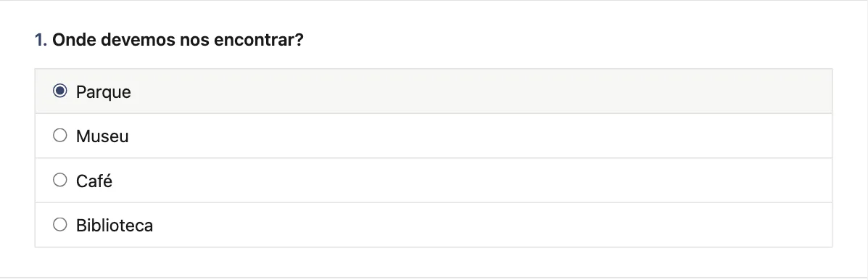
Task: Select the Museu radio button
Action: [59, 136]
